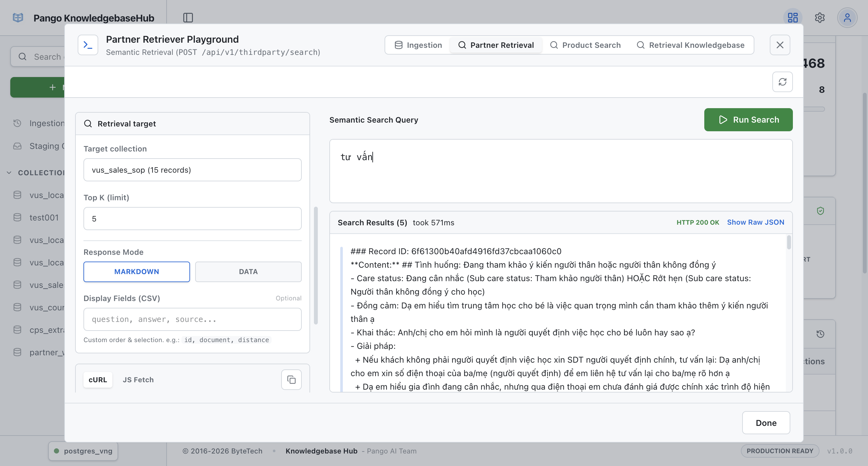This screenshot has height=466, width=868.
Task: Click the sidebar Search field
Action: tap(38, 56)
